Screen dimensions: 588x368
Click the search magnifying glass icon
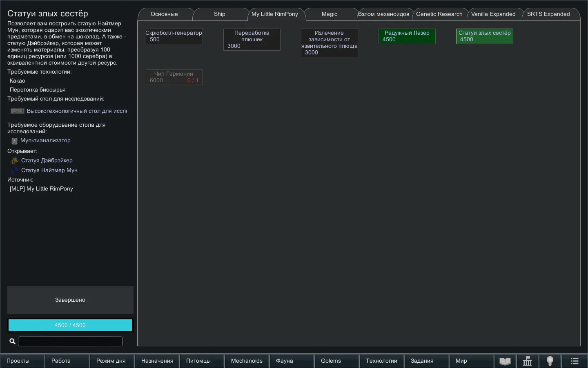[x=12, y=341]
